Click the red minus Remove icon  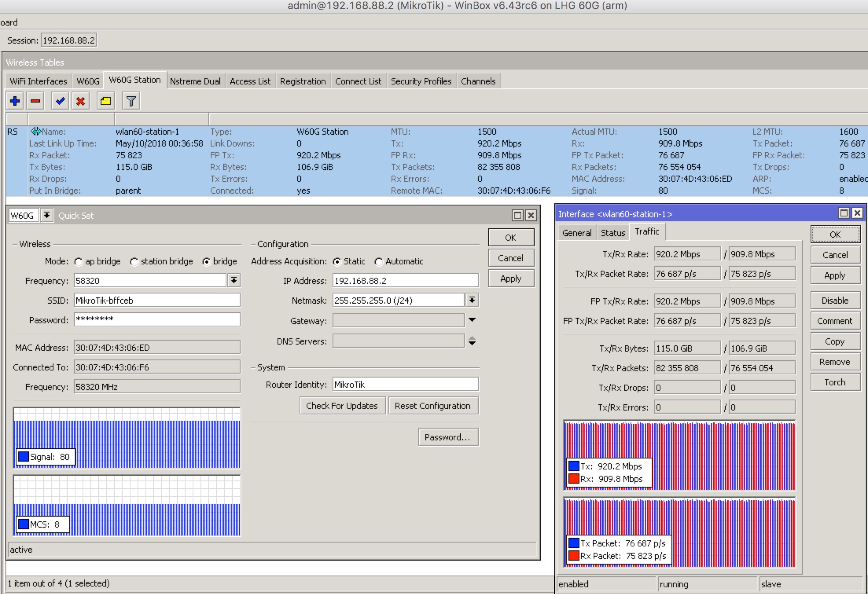35,101
